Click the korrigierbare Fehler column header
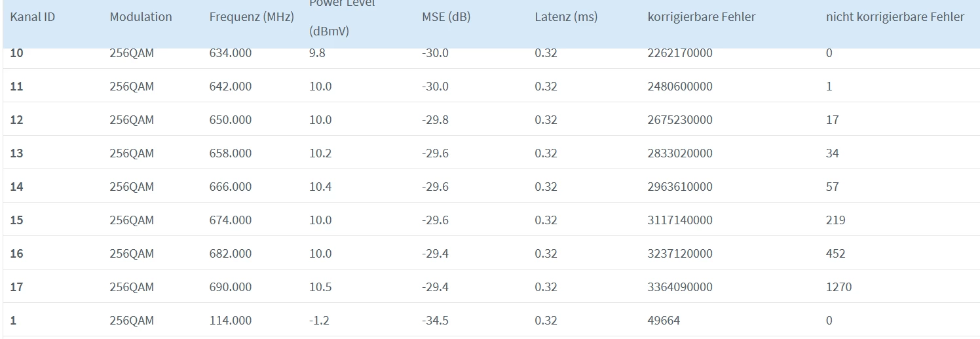Image resolution: width=980 pixels, height=339 pixels. (702, 17)
